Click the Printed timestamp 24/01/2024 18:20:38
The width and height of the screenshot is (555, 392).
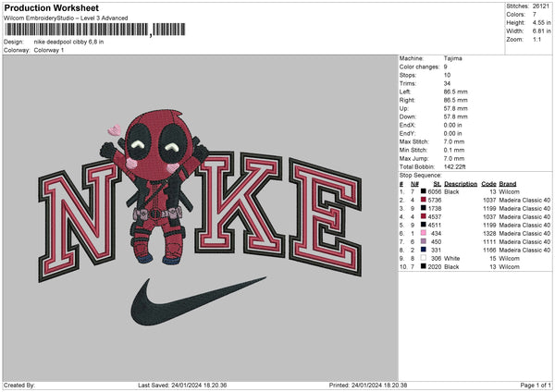[x=379, y=385]
